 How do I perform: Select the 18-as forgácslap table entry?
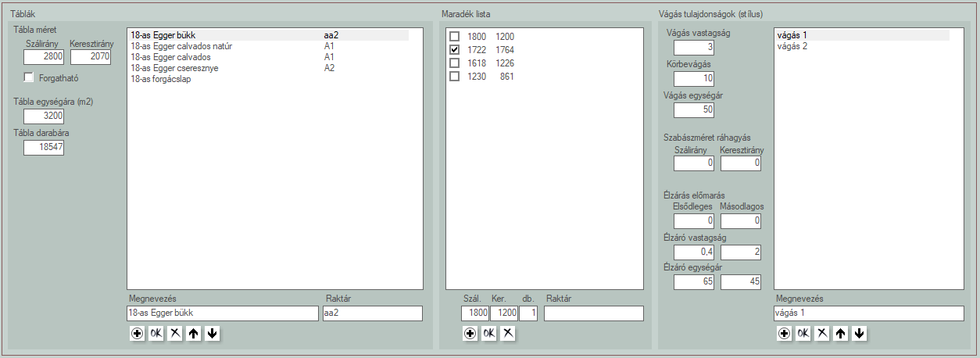point(161,79)
